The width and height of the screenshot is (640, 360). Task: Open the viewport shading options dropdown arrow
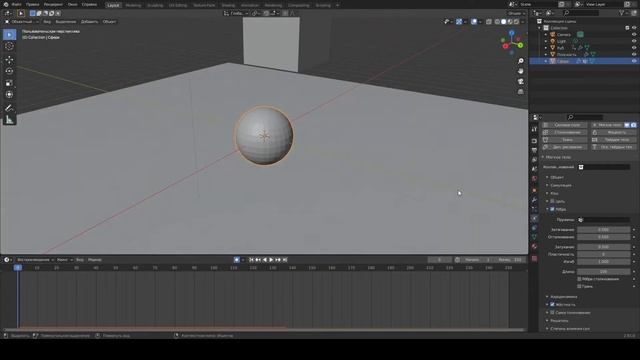pyautogui.click(x=523, y=22)
